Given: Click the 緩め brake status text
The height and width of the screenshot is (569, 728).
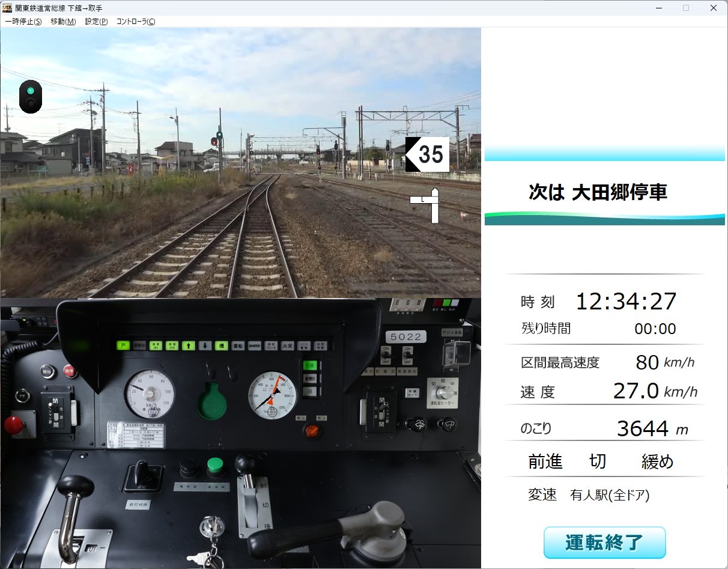Looking at the screenshot, I should [657, 461].
